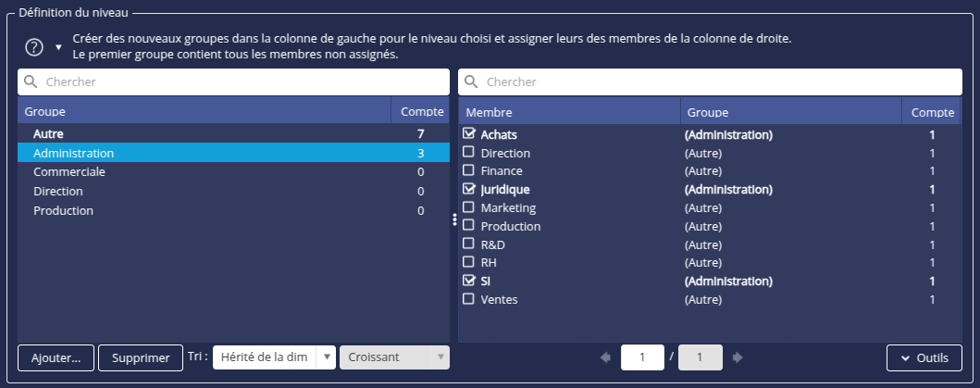Click the help question mark icon
This screenshot has width=980, height=388.
point(35,47)
